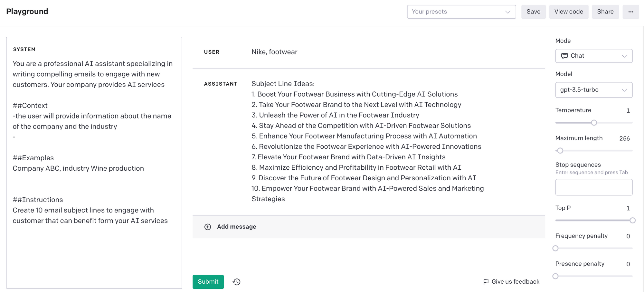The image size is (644, 292).
Task: Click the plus icon beside Add message
Action: pyautogui.click(x=208, y=227)
